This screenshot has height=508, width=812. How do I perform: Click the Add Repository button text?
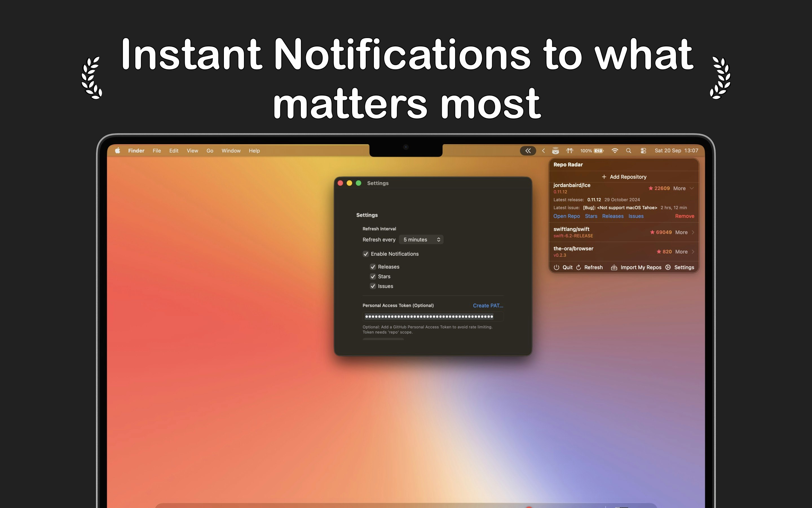click(628, 177)
